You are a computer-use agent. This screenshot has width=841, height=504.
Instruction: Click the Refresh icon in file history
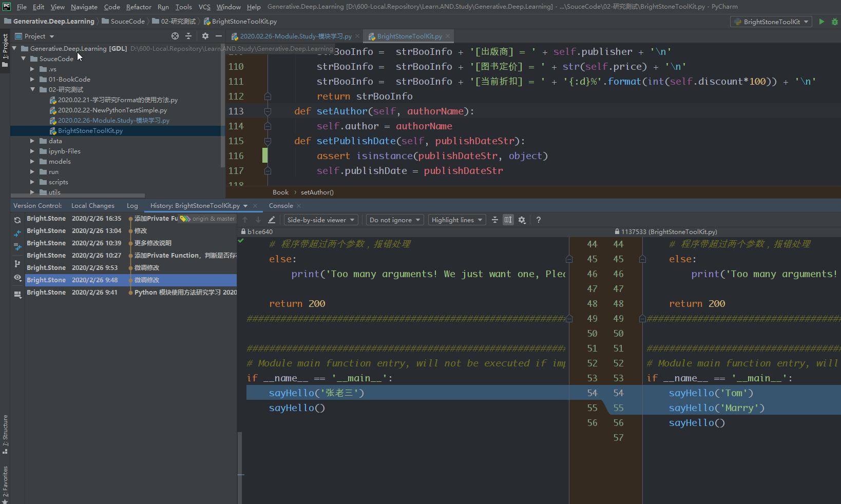(x=17, y=220)
